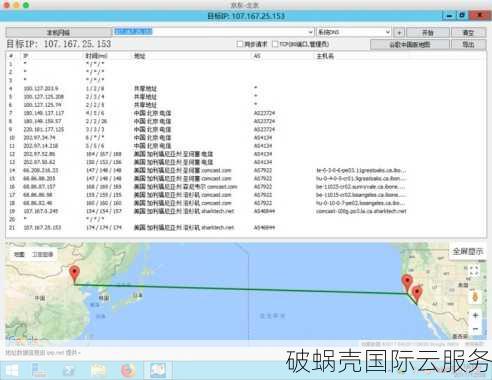
Task: Click the hostname ending sharktech.net in row 19
Action: click(361, 211)
